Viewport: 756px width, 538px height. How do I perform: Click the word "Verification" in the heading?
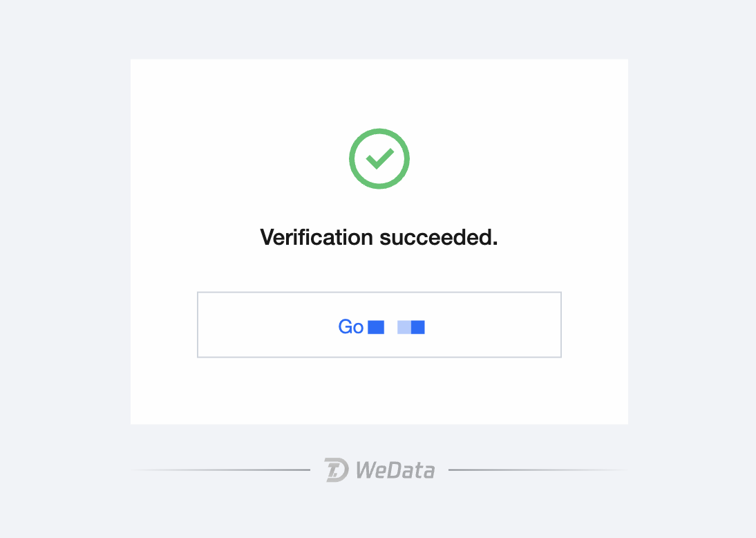(316, 238)
